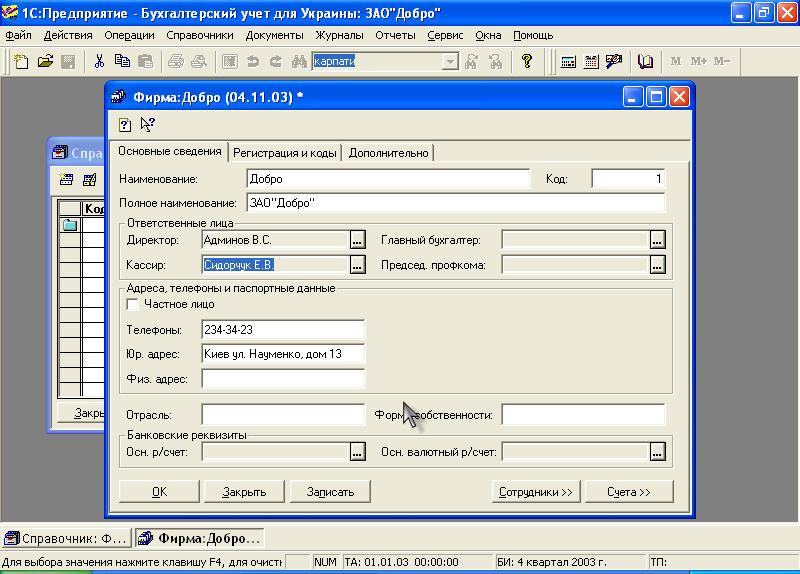The height and width of the screenshot is (574, 800).
Task: Click the Сотрудники >> button
Action: pyautogui.click(x=536, y=492)
